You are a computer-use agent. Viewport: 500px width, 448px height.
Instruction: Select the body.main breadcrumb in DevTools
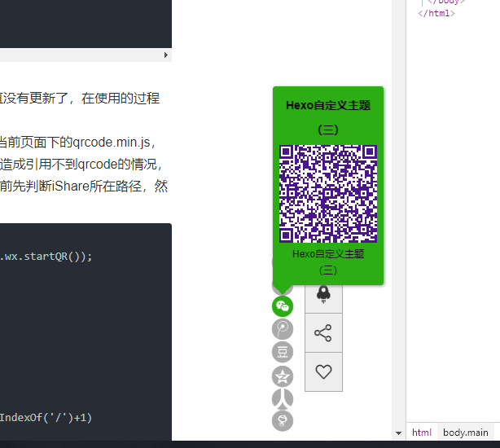[x=466, y=433]
